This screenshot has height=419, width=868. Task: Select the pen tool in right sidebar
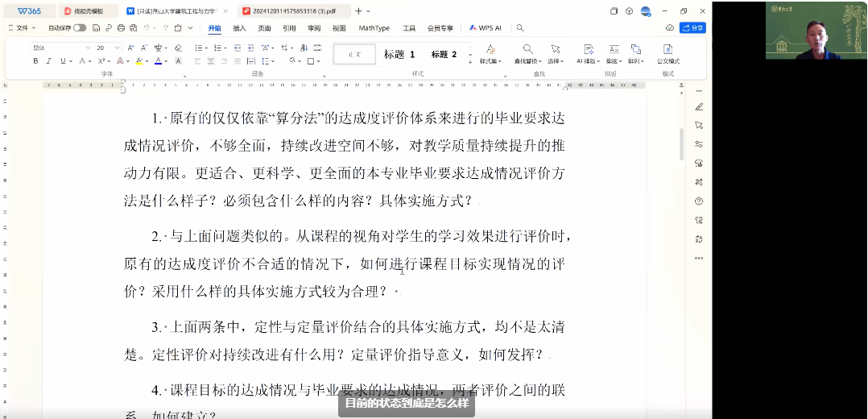(x=698, y=107)
